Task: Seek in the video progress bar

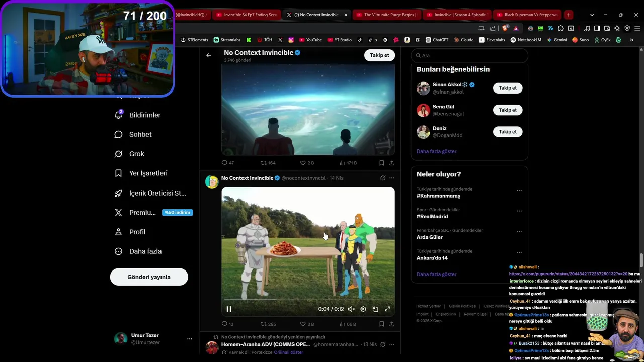Action: point(308,299)
